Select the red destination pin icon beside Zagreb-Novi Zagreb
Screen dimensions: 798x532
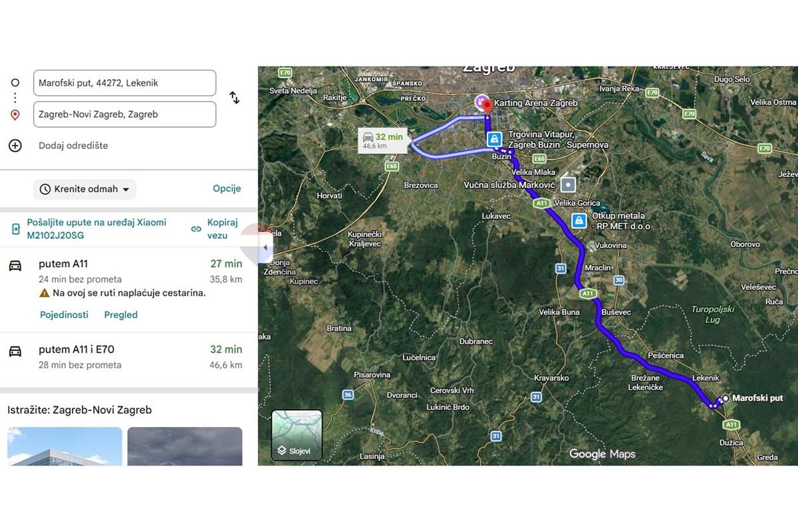(x=15, y=115)
